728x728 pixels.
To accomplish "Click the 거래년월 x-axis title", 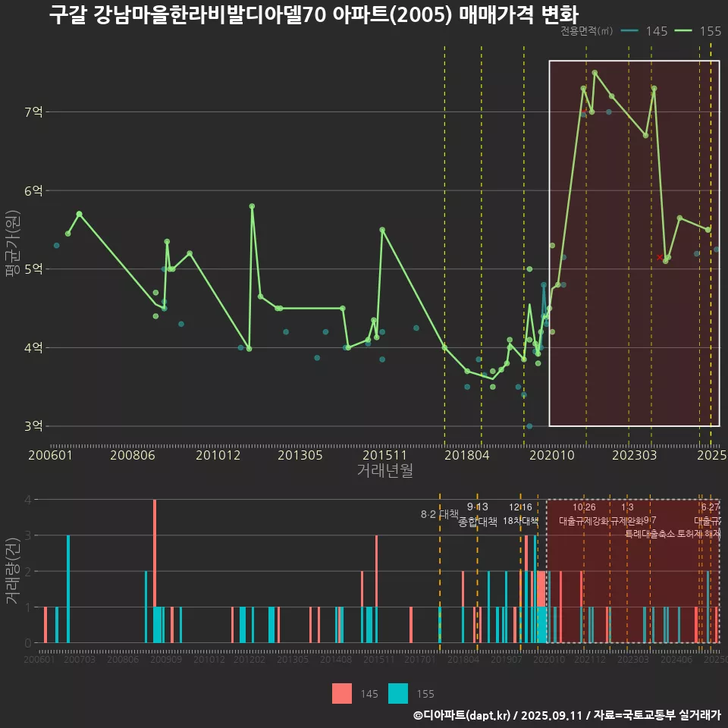I will point(384,470).
